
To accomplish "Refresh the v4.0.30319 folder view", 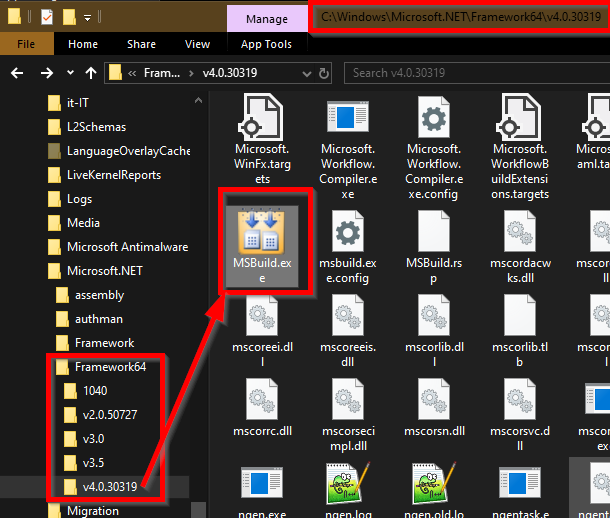I will 324,73.
